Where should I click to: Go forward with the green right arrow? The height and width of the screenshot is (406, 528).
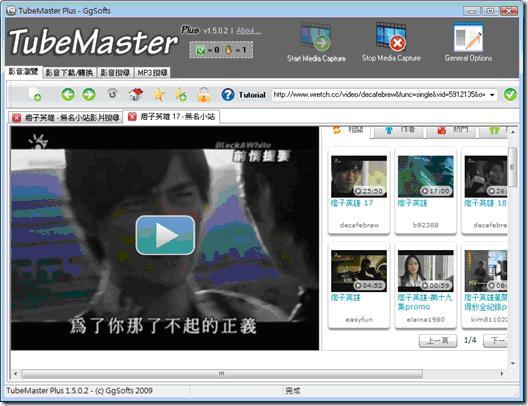click(x=89, y=95)
